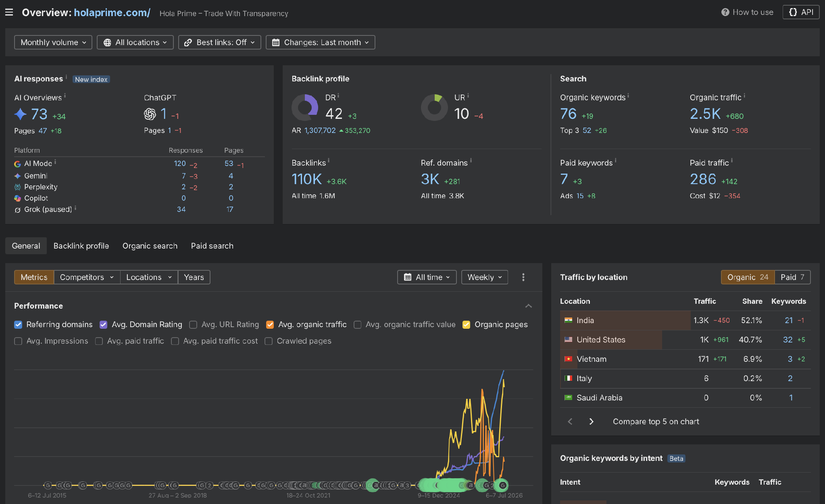Open organic keywords count 76
The width and height of the screenshot is (825, 504).
click(x=568, y=114)
